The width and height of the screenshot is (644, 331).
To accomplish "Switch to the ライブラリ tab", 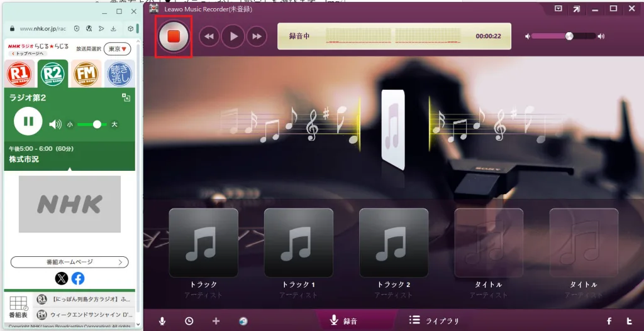I will tap(434, 320).
